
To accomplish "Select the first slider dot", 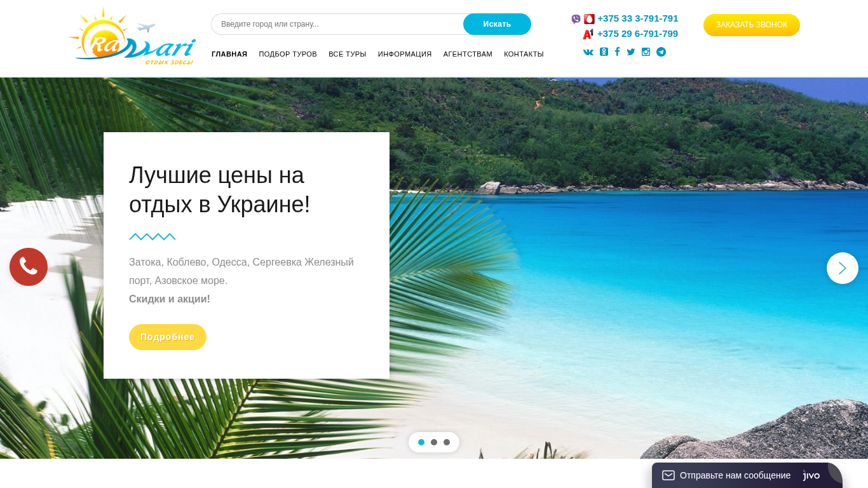I will coord(421,442).
